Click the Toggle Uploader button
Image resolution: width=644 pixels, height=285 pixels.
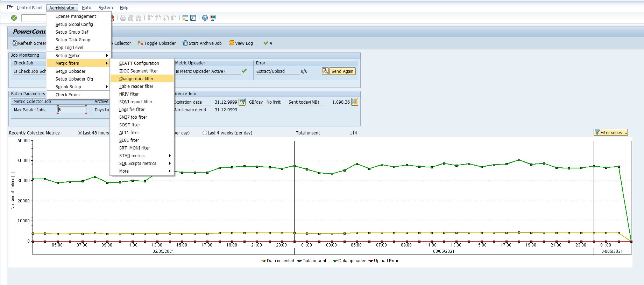(157, 43)
